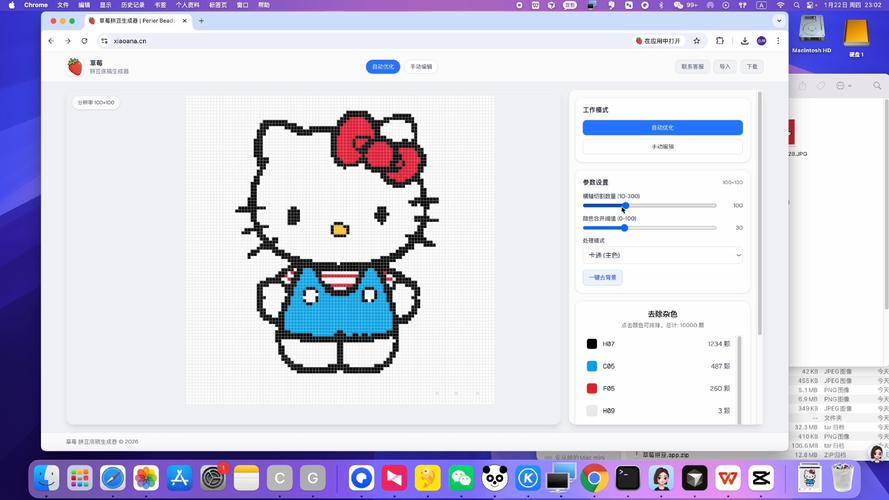This screenshot has height=500, width=889.
Task: Open CapCut from the Dock
Action: coord(761,478)
